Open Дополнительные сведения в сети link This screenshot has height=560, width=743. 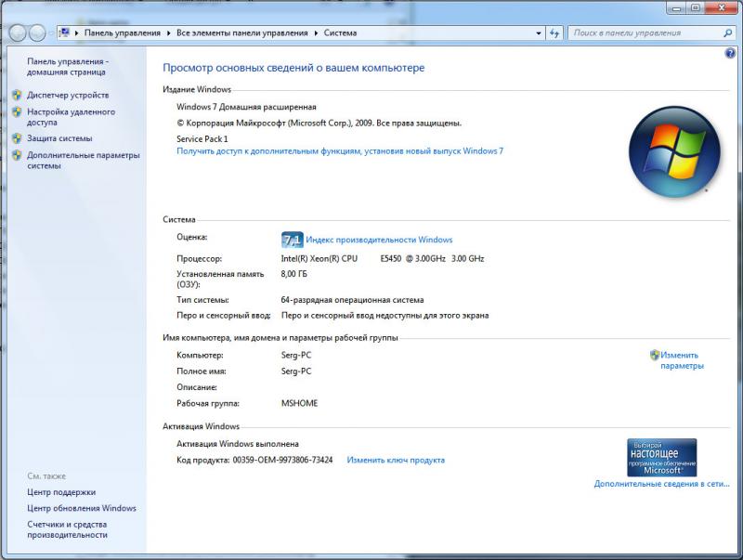(x=661, y=484)
